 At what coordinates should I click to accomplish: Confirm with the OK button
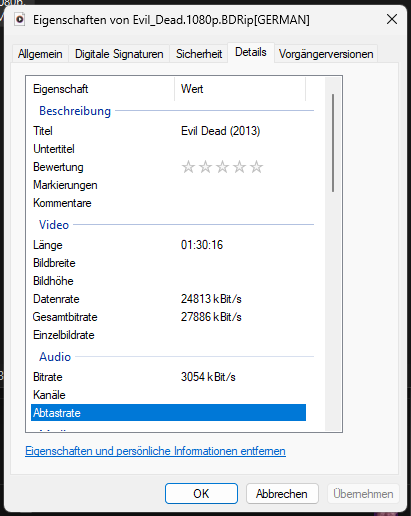coord(201,494)
